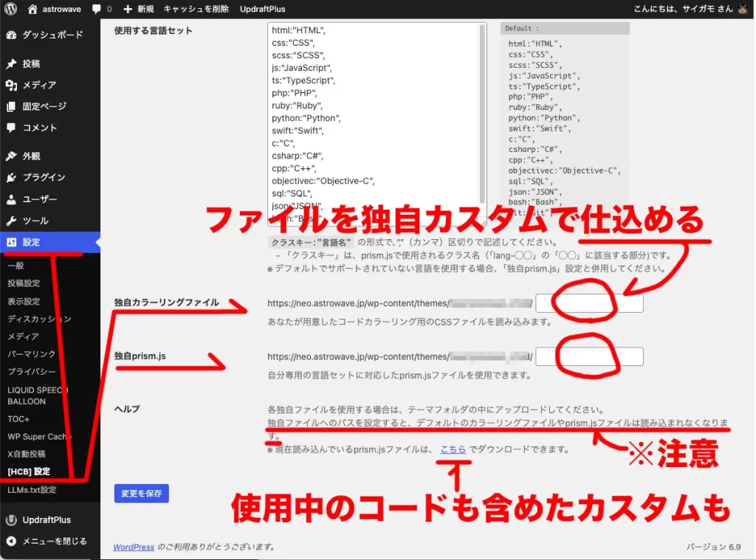756x560 pixels.
Task: Open user profile avatar menu at top right
Action: [743, 9]
